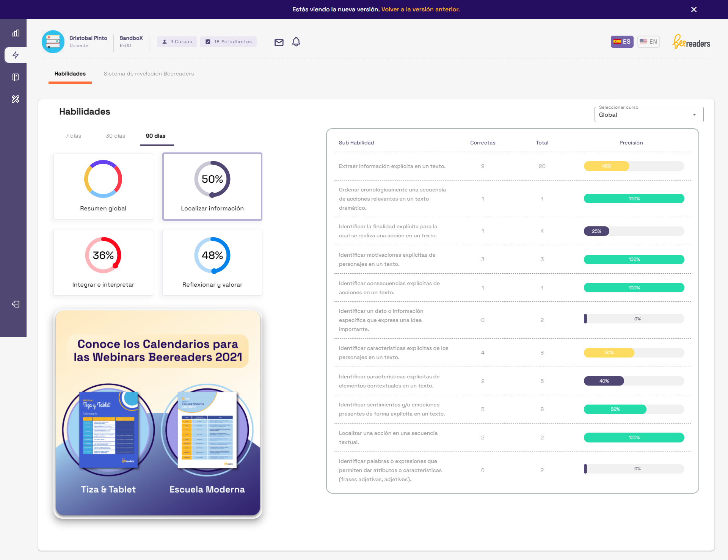This screenshot has width=728, height=560.
Task: Open the book library sidebar icon
Action: [x=16, y=77]
